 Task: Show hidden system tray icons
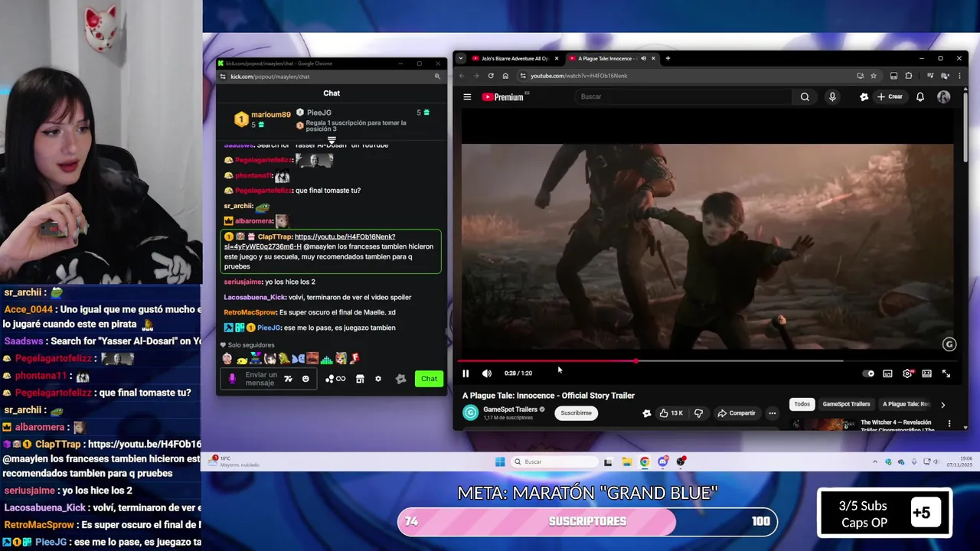(x=875, y=461)
